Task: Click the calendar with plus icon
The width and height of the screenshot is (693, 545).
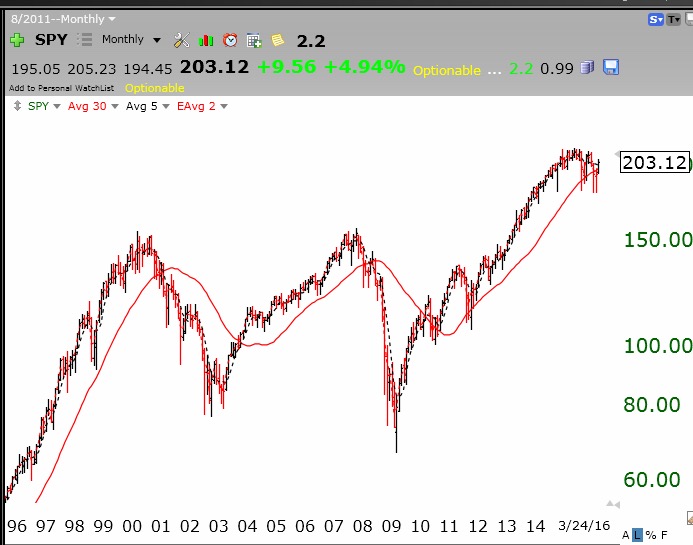Action: coord(254,40)
